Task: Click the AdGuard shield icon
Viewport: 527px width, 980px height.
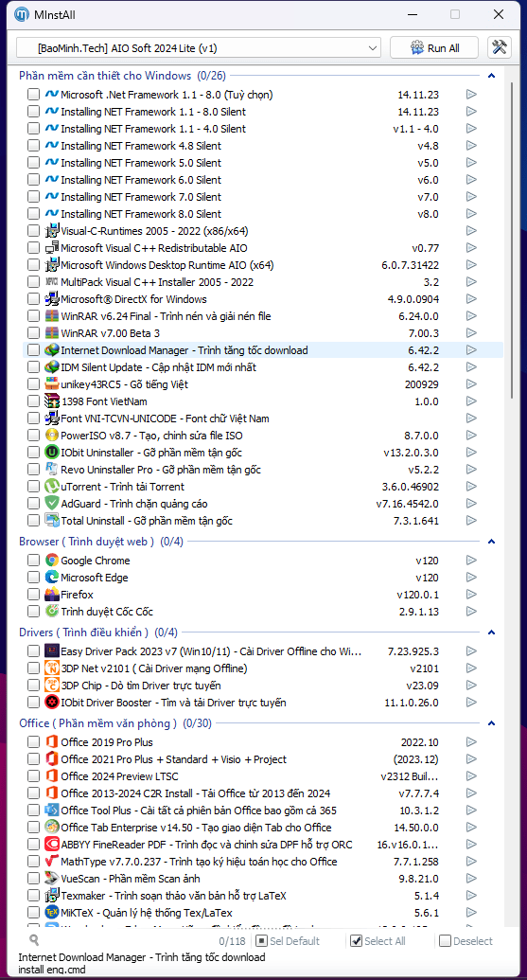Action: (x=52, y=503)
